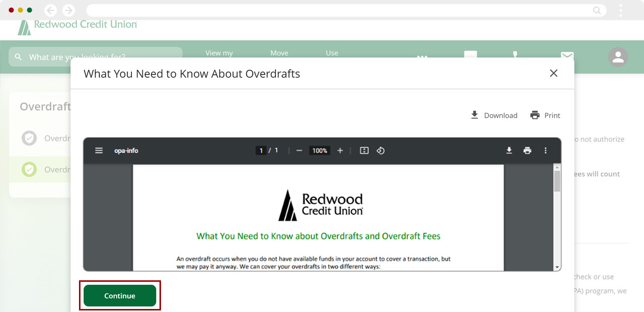Open the Move menu item
The image size is (644, 312).
point(279,53)
